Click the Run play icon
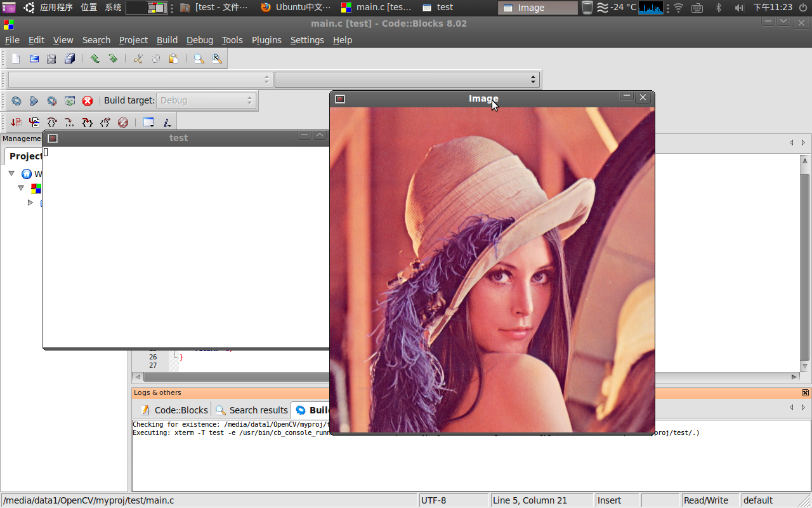812x508 pixels. click(34, 101)
